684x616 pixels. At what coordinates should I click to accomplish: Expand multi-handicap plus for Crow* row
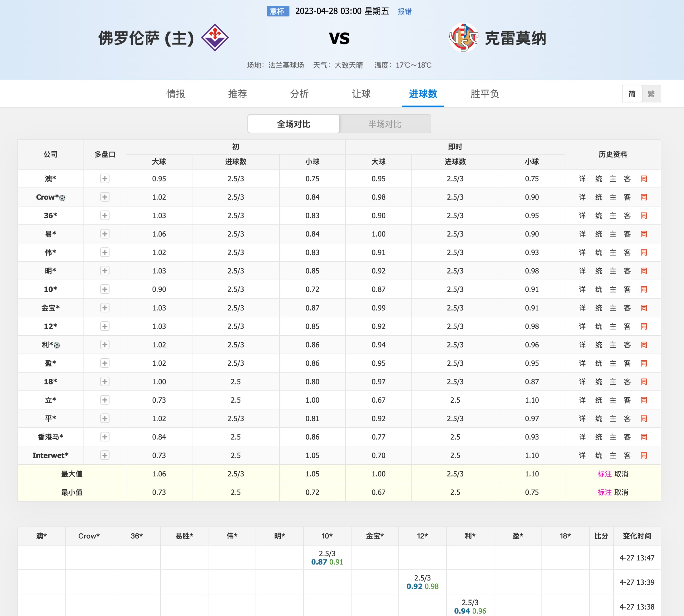105,197
